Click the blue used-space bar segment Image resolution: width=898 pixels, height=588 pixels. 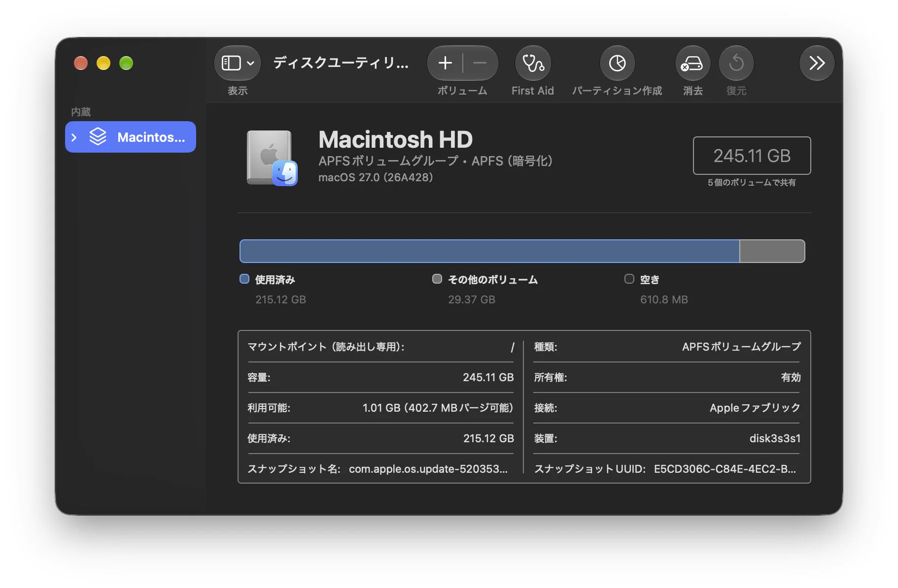click(x=489, y=251)
